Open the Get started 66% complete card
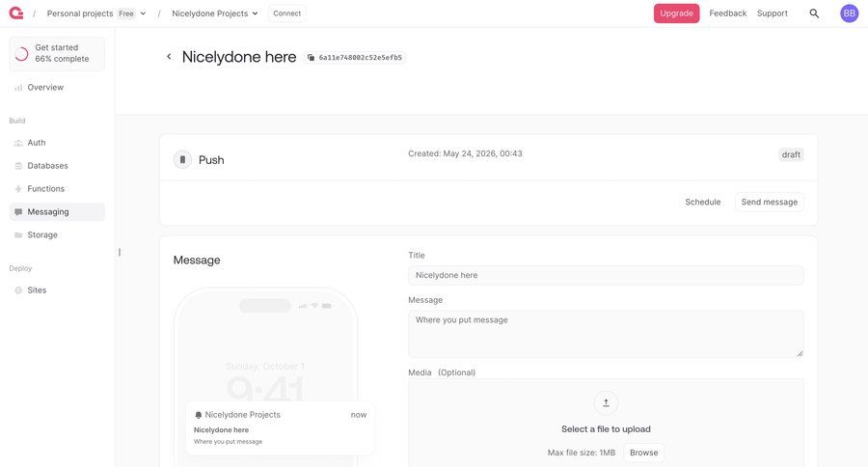 57,54
